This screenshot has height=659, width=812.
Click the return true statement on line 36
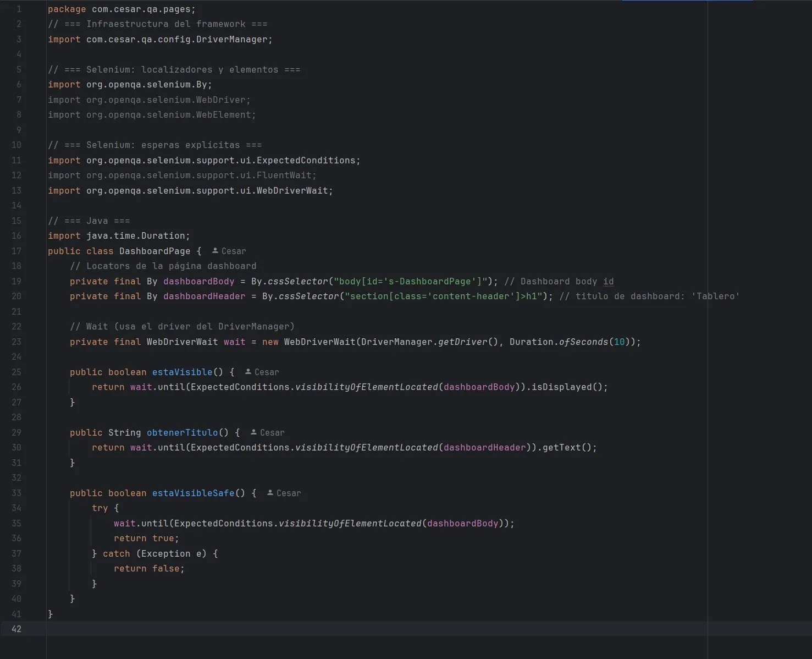[146, 538]
